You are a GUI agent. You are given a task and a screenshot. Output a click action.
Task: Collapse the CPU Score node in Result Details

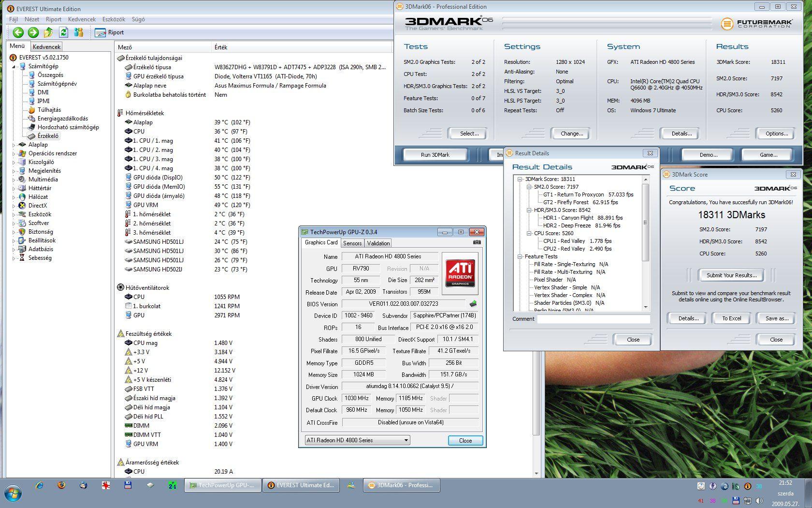[x=529, y=233]
